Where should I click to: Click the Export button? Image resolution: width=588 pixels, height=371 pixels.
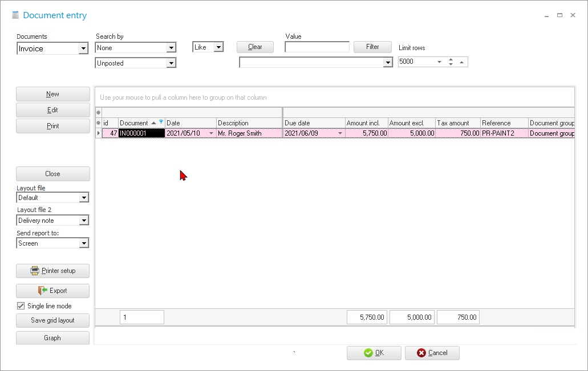(52, 291)
